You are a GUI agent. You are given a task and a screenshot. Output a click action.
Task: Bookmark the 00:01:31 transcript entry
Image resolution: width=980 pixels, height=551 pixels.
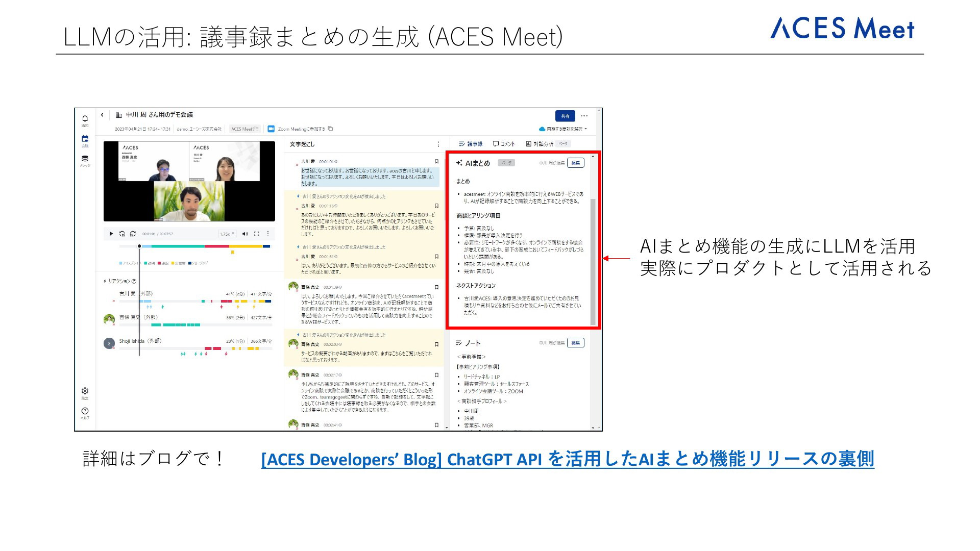[436, 256]
